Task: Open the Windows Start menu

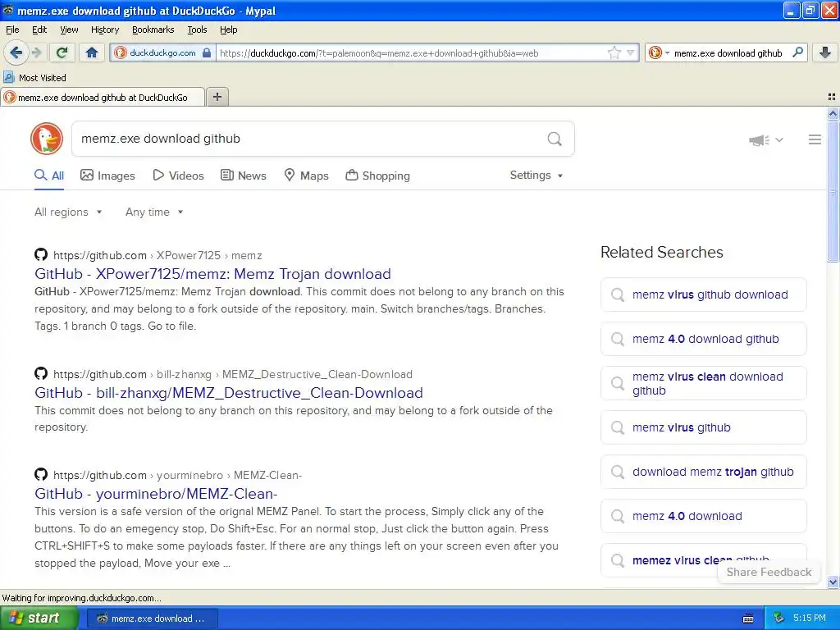Action: tap(39, 618)
